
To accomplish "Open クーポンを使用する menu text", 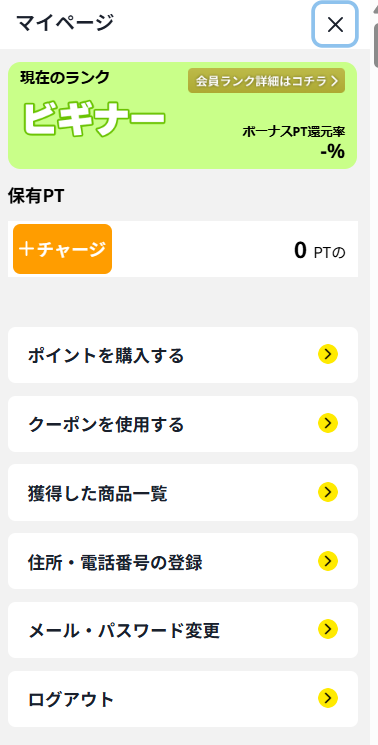I will tap(105, 424).
